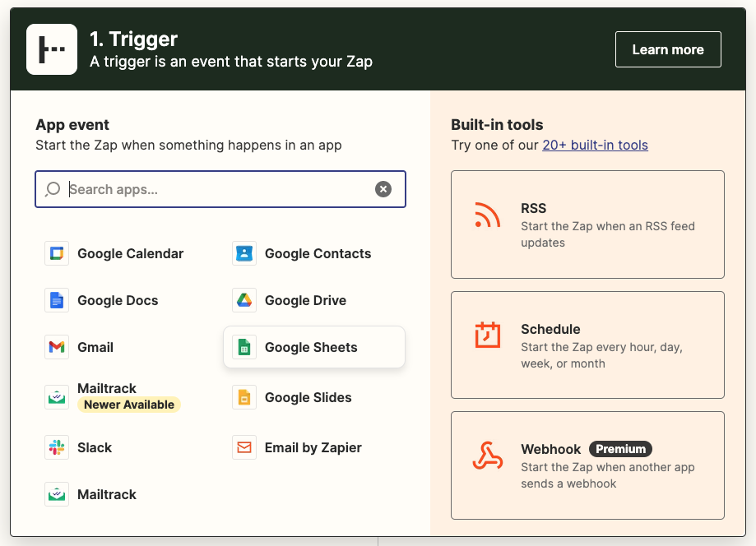Click the Webhook icon
Viewport: 756px width, 546px height.
[488, 456]
